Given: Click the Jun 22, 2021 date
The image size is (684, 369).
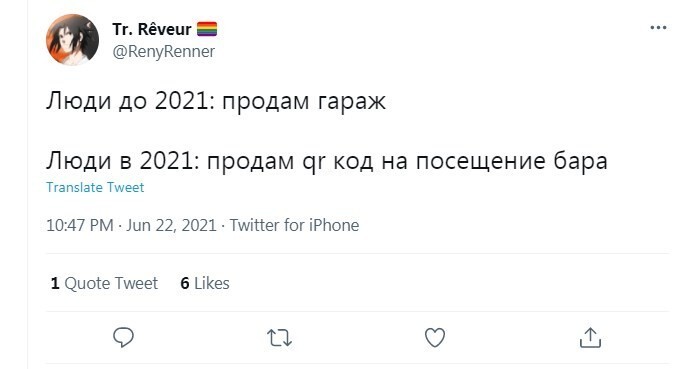Looking at the screenshot, I should click(x=171, y=226).
